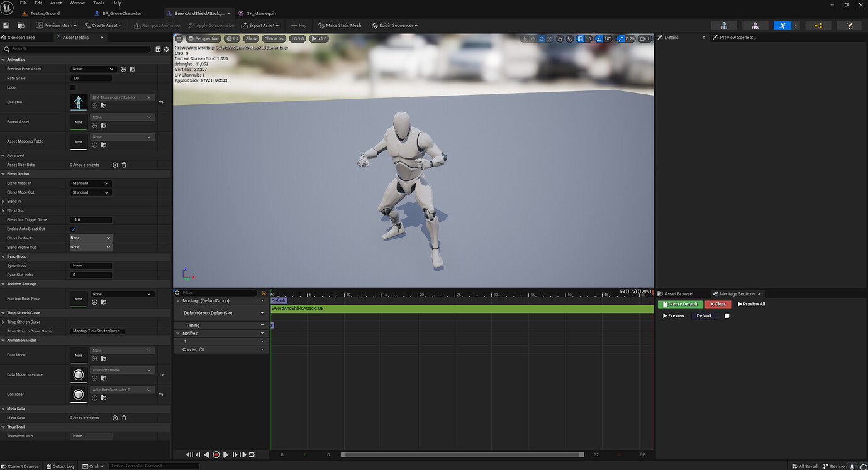This screenshot has height=470, width=868.
Task: Click the timeline horizontal scrollbar
Action: point(462,454)
